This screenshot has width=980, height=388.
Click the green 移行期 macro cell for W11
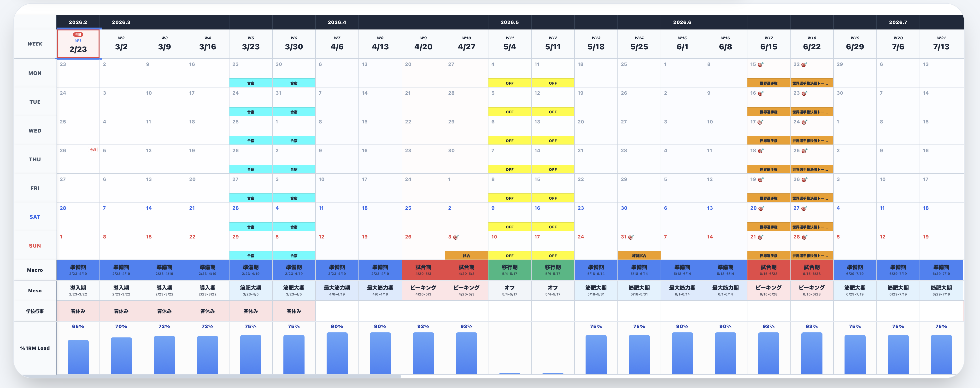pos(509,270)
